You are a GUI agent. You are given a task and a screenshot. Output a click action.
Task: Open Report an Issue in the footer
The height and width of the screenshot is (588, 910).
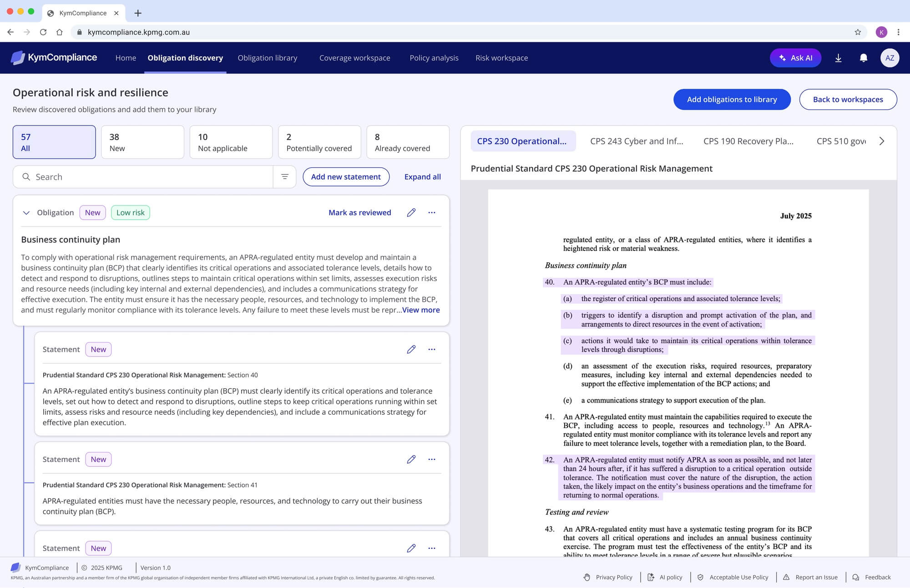pos(810,577)
